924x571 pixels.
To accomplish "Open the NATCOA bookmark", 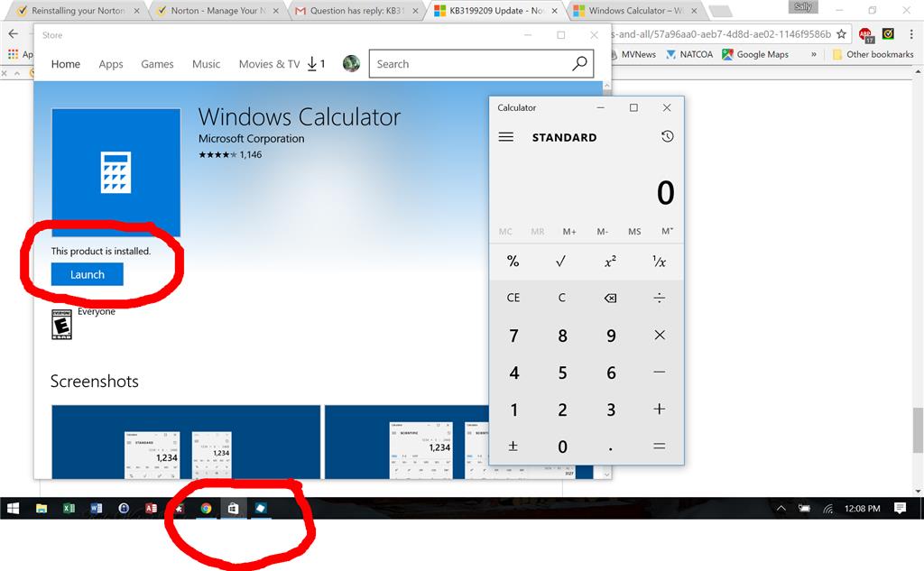I will [688, 54].
